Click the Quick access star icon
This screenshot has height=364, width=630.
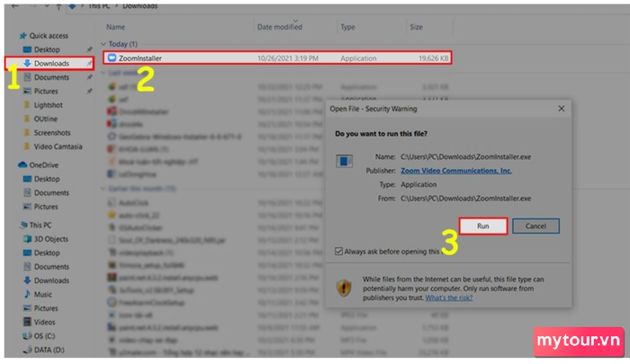click(x=23, y=36)
